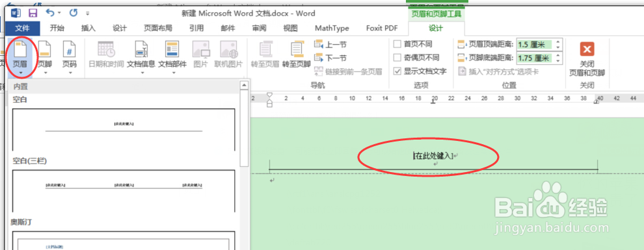Switch to the 审阅 tab
644x250 pixels.
pyautogui.click(x=259, y=28)
